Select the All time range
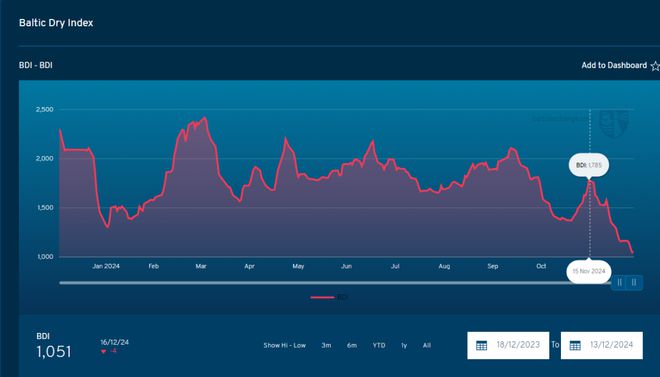This screenshot has width=660, height=377. (x=427, y=345)
